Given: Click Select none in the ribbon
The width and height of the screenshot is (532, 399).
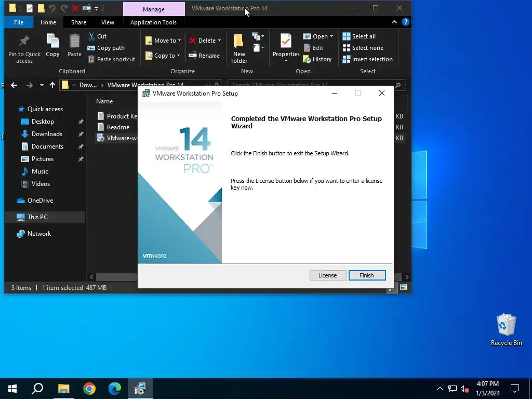Looking at the screenshot, I should click(x=363, y=48).
